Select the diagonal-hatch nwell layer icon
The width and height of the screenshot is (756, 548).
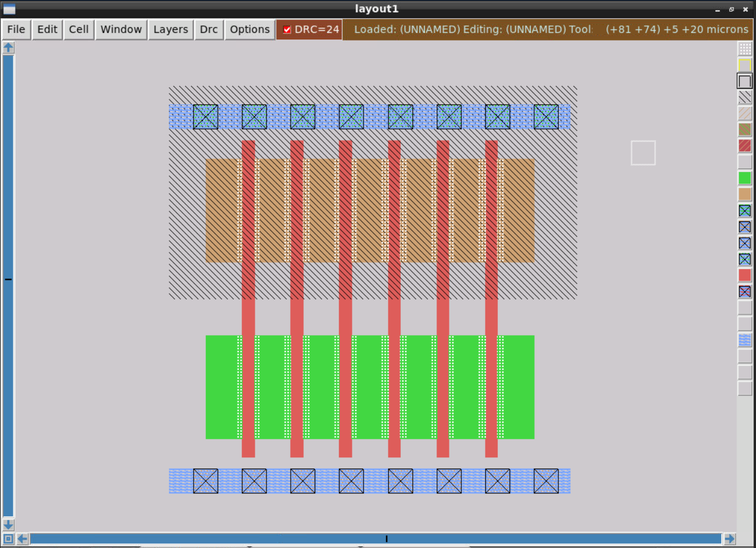click(744, 98)
